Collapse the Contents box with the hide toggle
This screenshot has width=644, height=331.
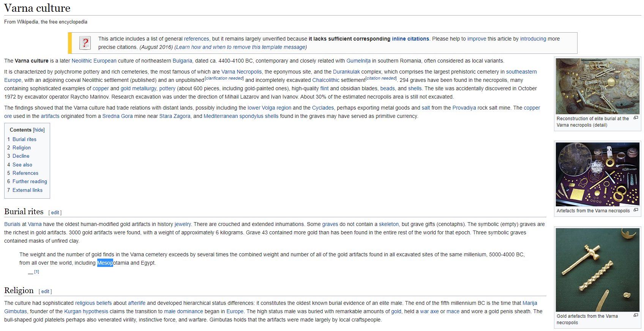pos(39,130)
